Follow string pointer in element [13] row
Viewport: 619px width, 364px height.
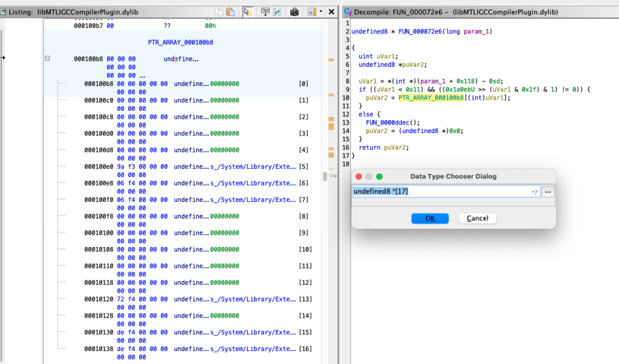[253, 299]
